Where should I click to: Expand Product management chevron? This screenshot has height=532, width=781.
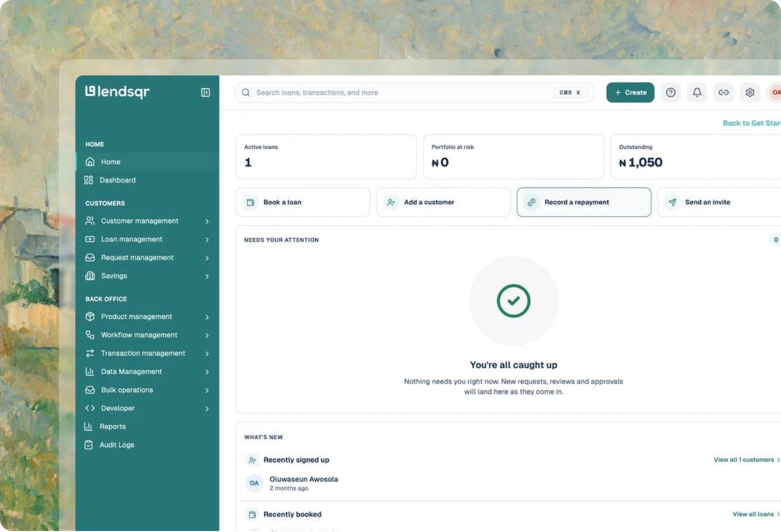(207, 317)
